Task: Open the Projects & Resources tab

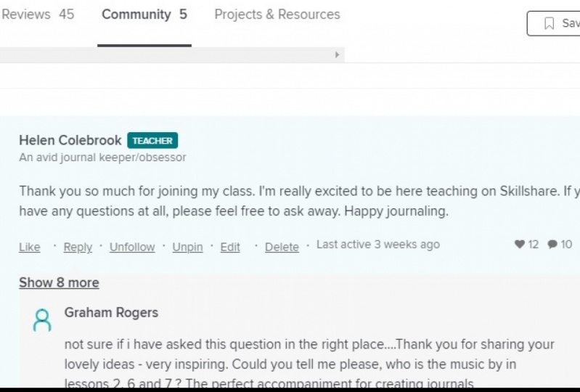Action: tap(277, 15)
